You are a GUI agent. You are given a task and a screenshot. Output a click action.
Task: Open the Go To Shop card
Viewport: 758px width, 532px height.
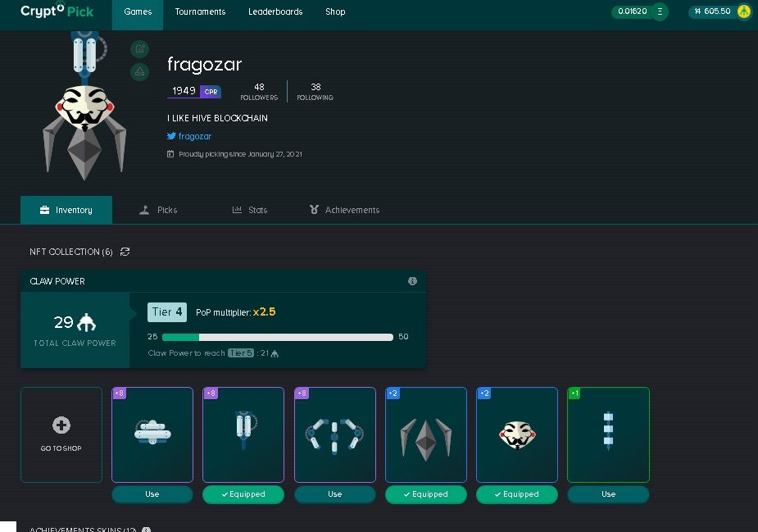[61, 434]
